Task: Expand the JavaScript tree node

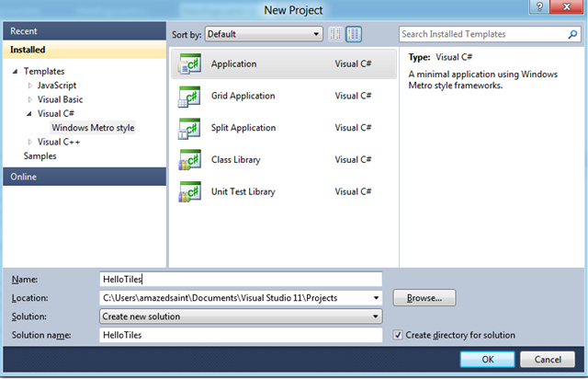Action: tap(29, 86)
